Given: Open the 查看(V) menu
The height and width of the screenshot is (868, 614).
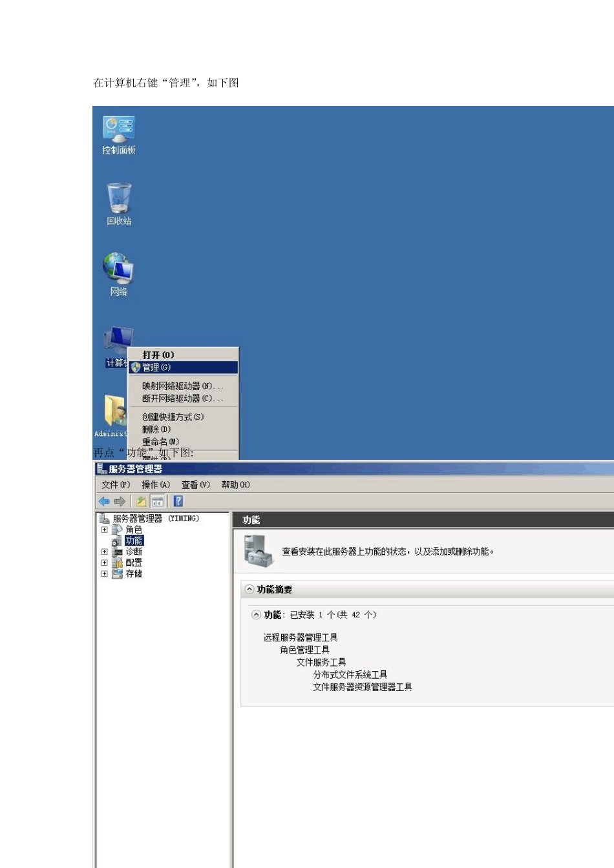Looking at the screenshot, I should tap(195, 484).
